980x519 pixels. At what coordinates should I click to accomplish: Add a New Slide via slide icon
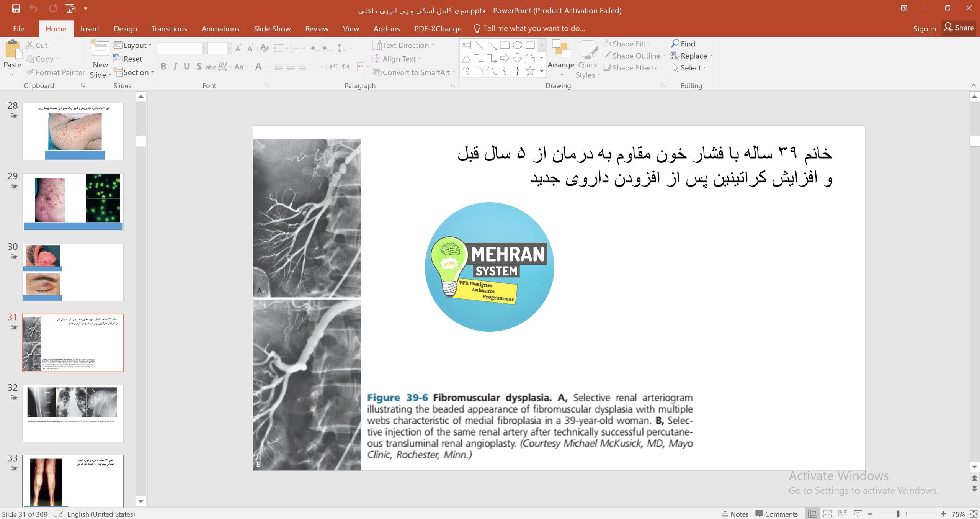100,48
